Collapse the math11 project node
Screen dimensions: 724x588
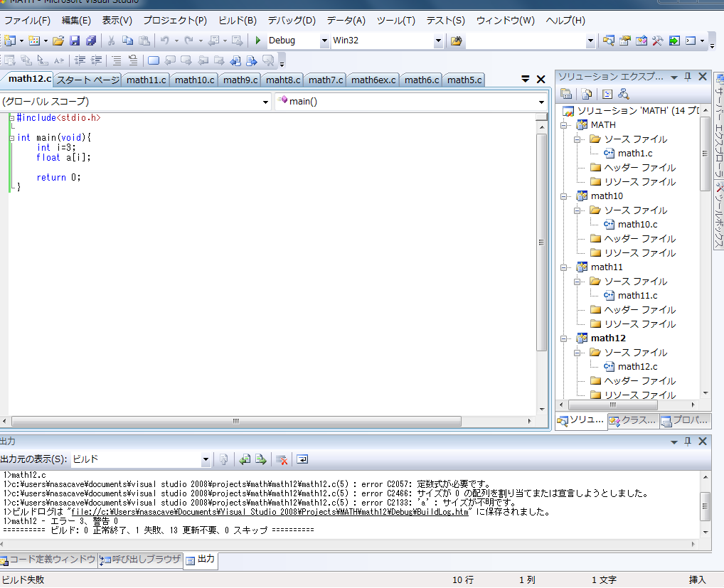pos(563,267)
